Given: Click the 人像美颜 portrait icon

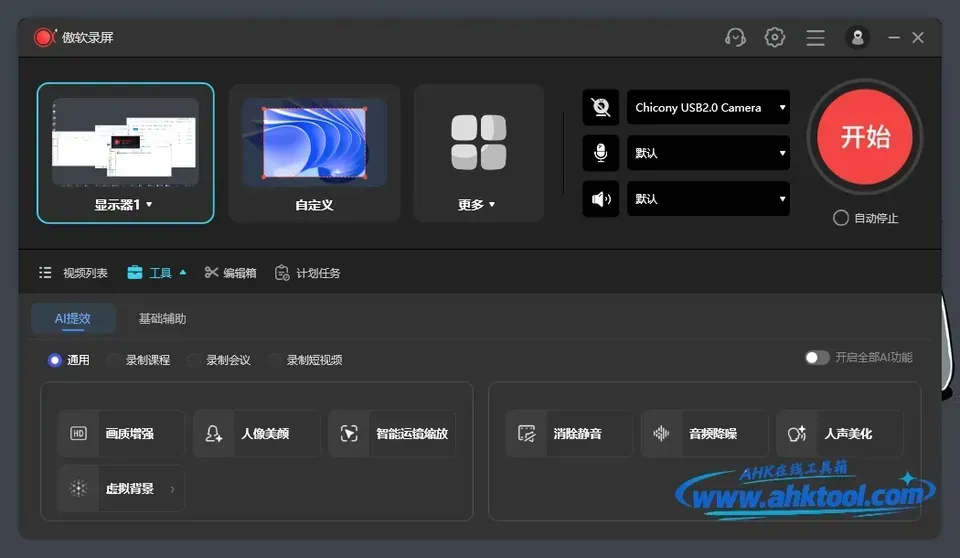Looking at the screenshot, I should coord(214,434).
